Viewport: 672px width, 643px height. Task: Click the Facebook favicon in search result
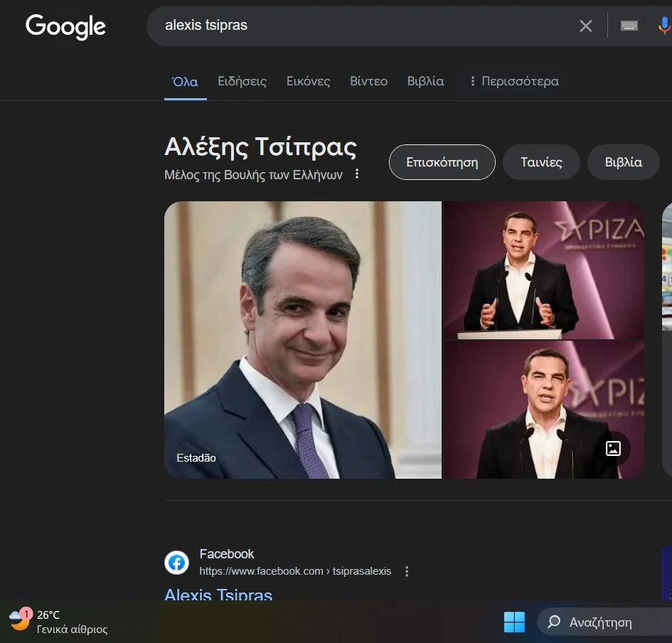(x=176, y=563)
